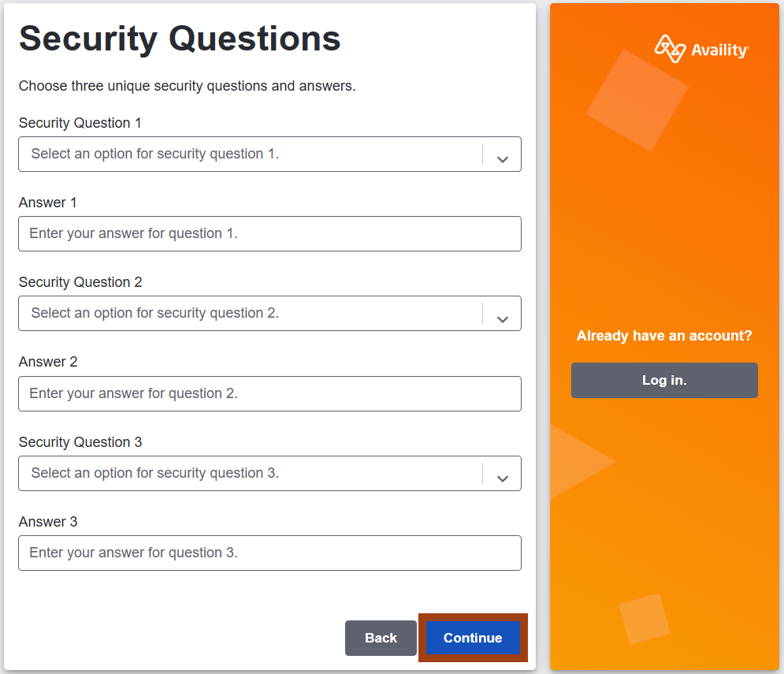Screen dimensions: 784x674
Task: Select the Security Question 3 label
Action: [80, 442]
